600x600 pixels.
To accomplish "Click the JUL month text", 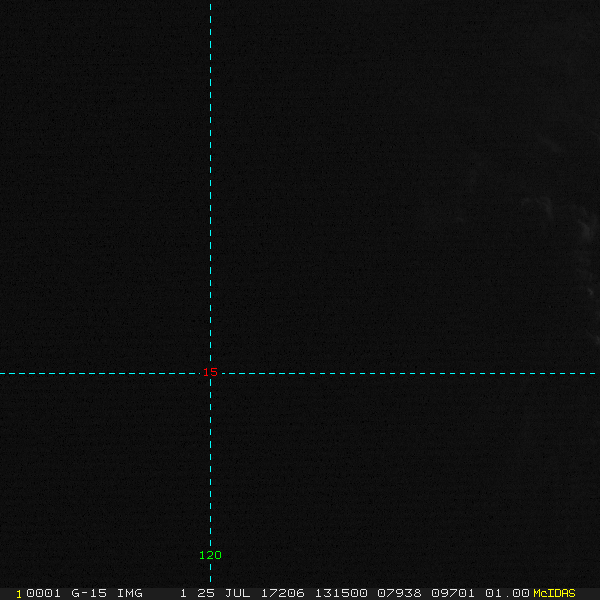I will click(238, 593).
